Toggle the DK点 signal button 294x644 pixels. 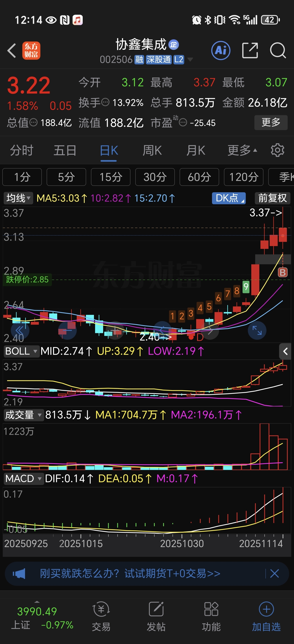click(x=229, y=198)
